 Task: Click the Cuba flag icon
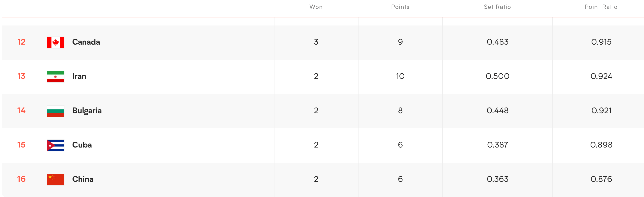click(55, 145)
